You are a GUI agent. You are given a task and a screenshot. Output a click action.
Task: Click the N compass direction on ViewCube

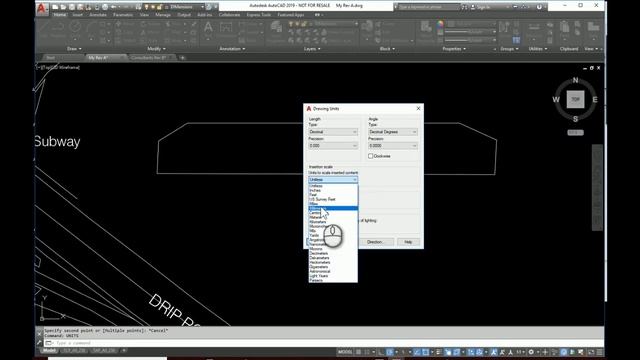tap(575, 80)
